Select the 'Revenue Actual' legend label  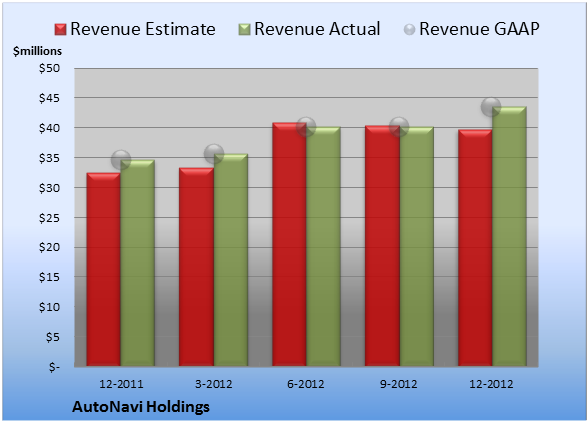pyautogui.click(x=317, y=29)
